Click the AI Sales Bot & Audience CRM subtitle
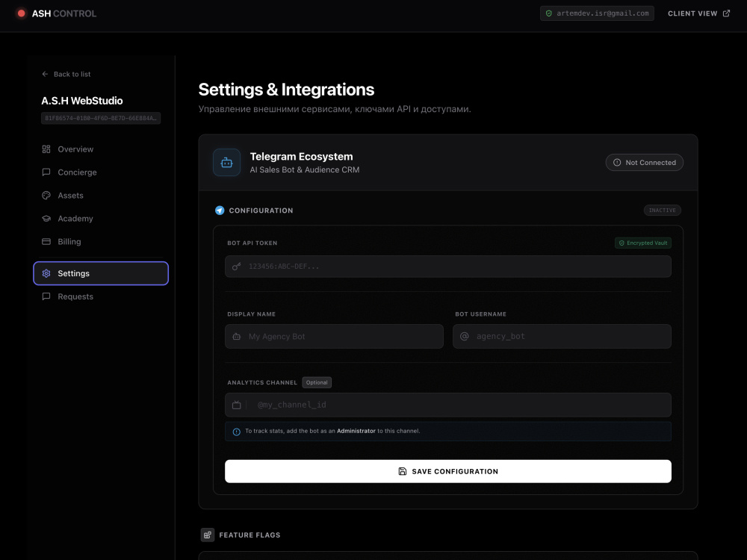 (305, 169)
